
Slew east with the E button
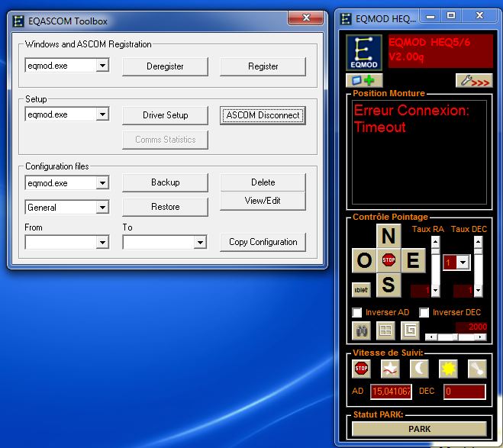[x=413, y=260]
